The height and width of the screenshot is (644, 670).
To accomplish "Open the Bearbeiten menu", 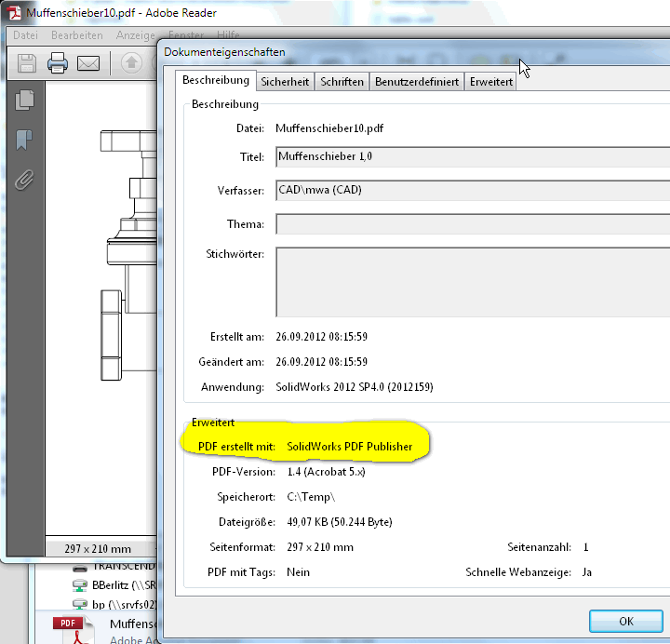I will pos(77,35).
